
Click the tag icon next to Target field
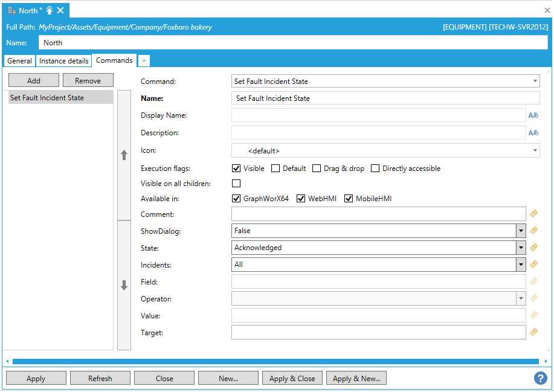click(533, 332)
